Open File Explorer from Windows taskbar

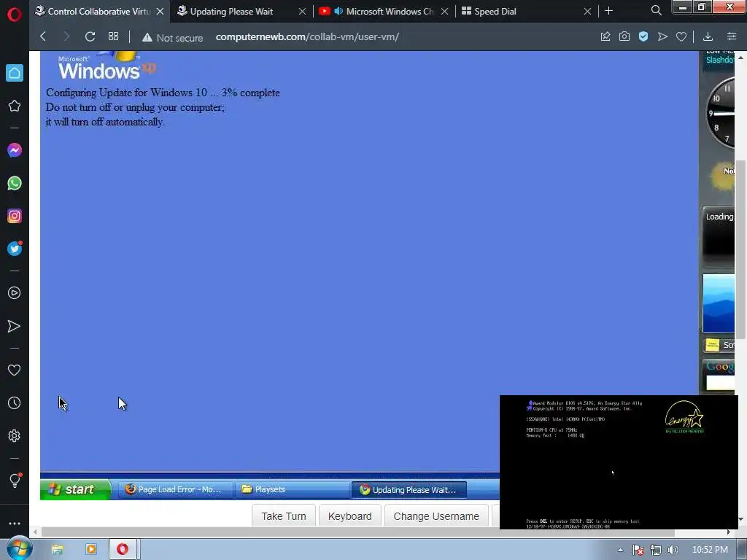(58, 550)
